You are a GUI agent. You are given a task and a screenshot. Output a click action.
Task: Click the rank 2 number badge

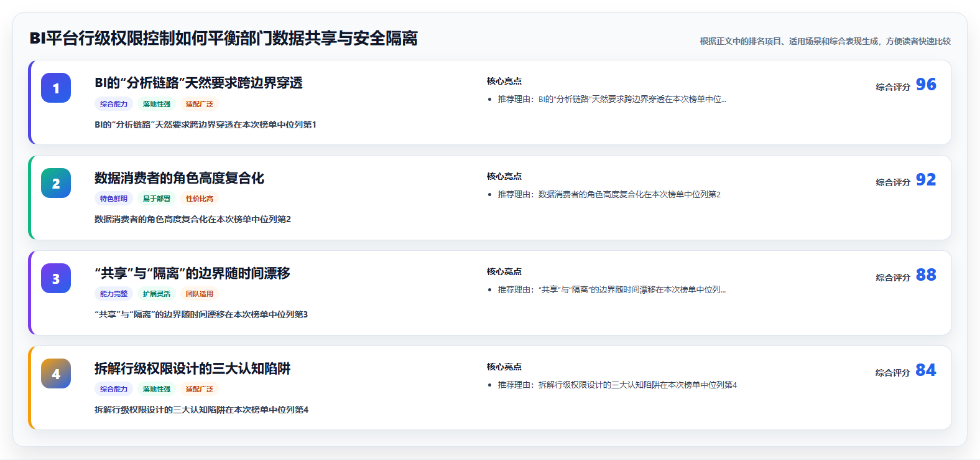tap(56, 183)
